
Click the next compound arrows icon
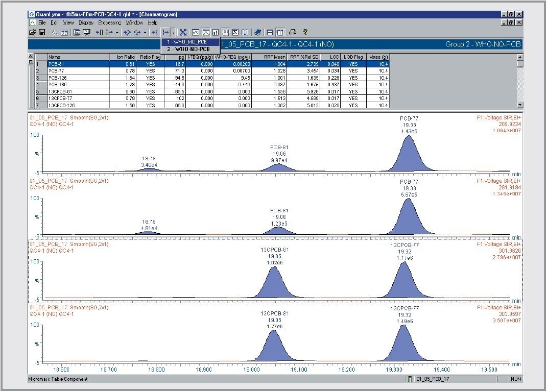click(137, 33)
